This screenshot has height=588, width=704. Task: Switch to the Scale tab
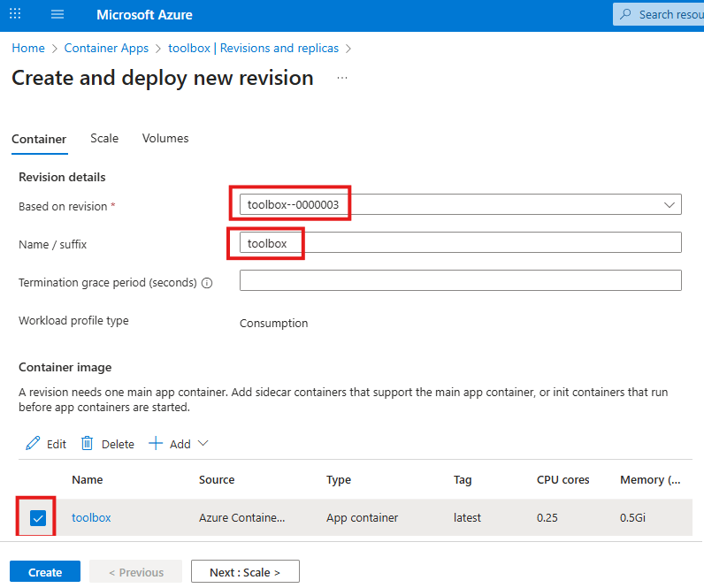(x=104, y=139)
